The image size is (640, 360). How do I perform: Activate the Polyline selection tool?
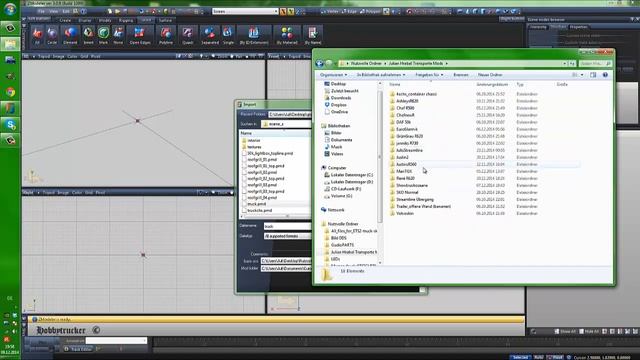[x=166, y=35]
